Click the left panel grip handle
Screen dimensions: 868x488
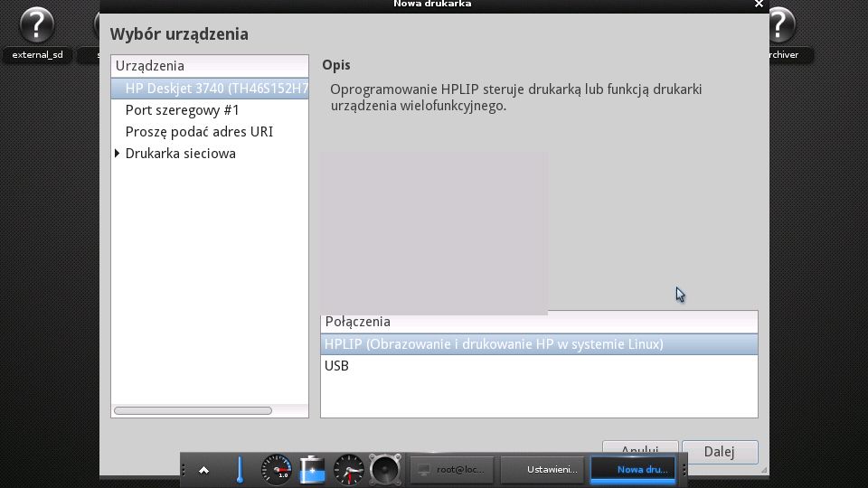tap(184, 470)
